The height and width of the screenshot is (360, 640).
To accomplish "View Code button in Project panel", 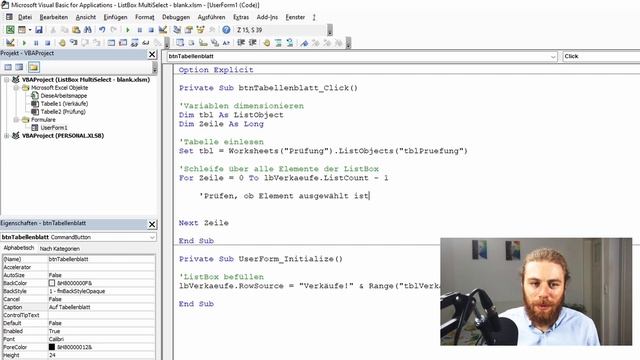I will click(x=8, y=67).
